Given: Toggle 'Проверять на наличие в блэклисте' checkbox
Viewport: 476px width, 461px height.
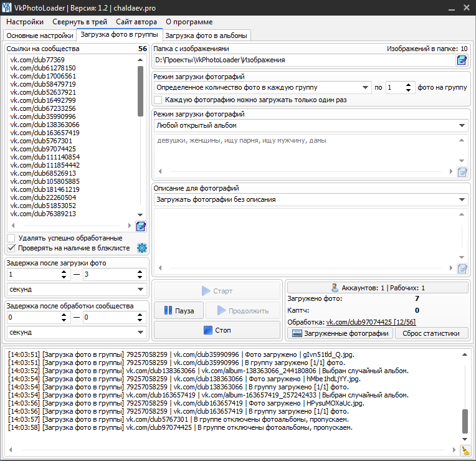Looking at the screenshot, I should click(11, 248).
